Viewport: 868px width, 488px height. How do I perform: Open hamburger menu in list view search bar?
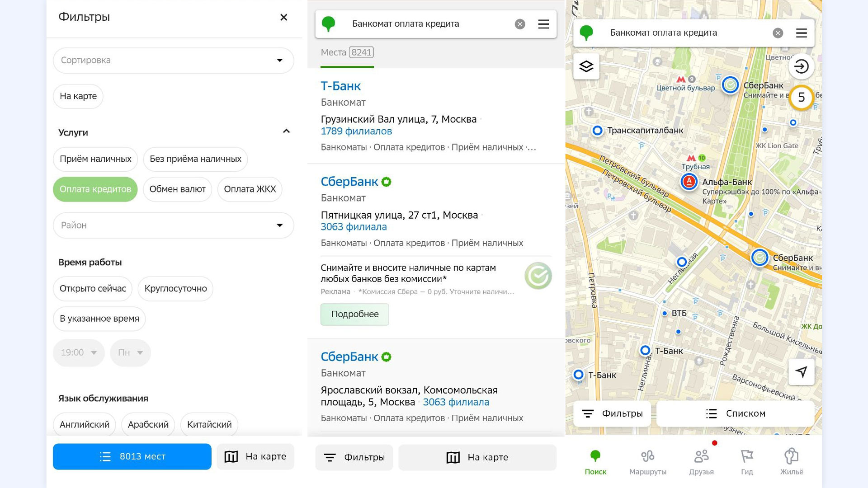pyautogui.click(x=543, y=24)
